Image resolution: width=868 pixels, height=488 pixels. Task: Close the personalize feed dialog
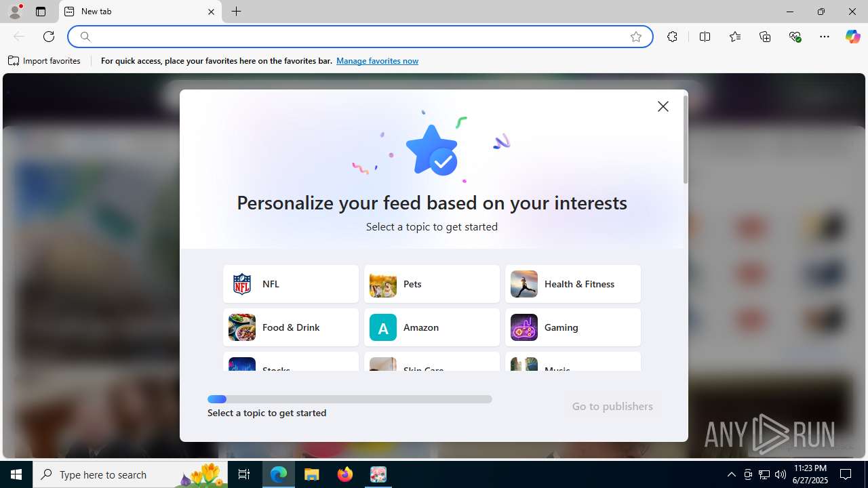[663, 106]
